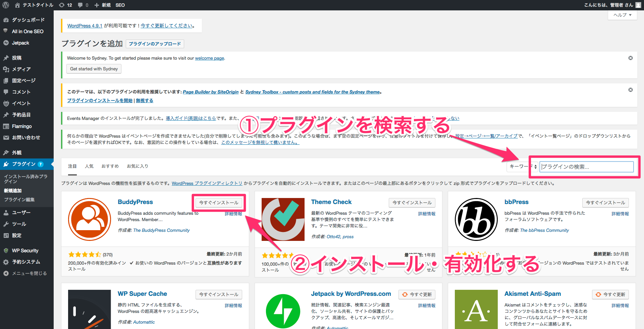The width and height of the screenshot is (644, 329).
Task: Open イベント menu in sidebar
Action: click(x=27, y=103)
